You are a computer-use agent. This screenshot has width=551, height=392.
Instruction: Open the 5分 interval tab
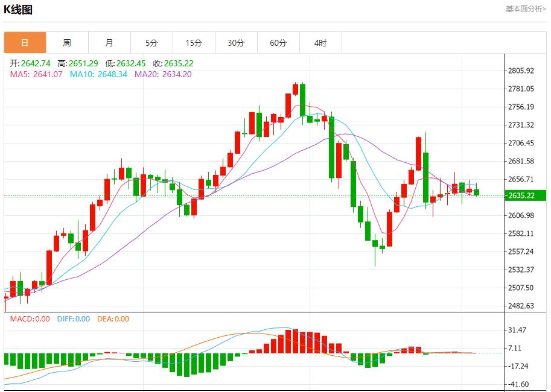tap(151, 43)
